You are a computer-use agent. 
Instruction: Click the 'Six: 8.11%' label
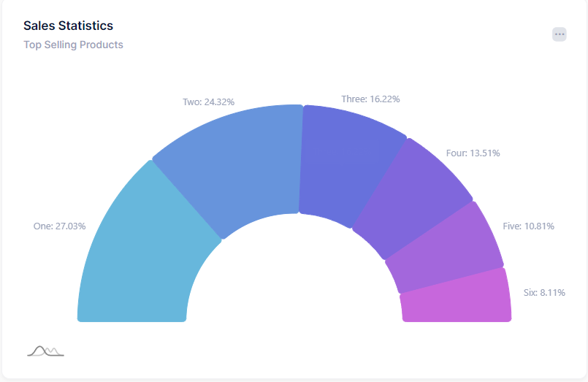(544, 293)
